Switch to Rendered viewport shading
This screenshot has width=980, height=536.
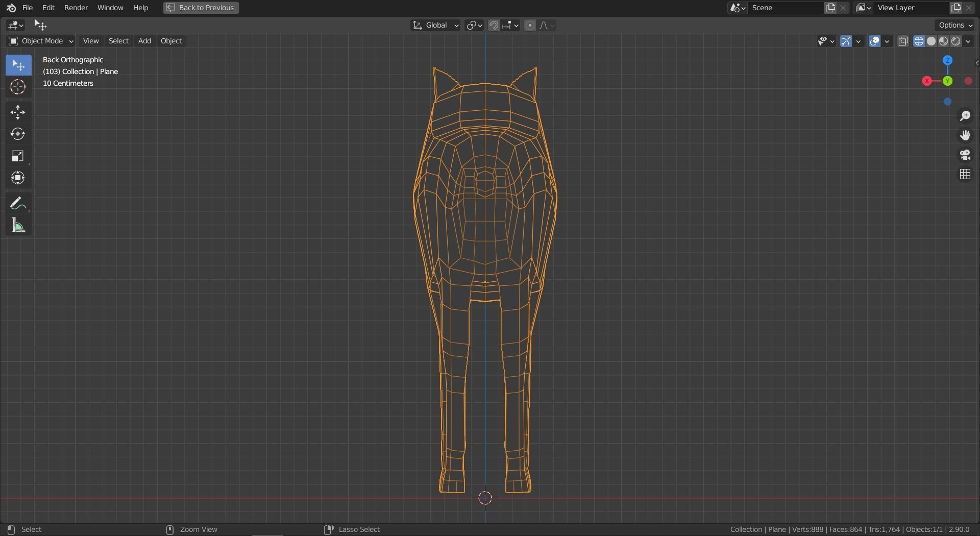coord(956,41)
